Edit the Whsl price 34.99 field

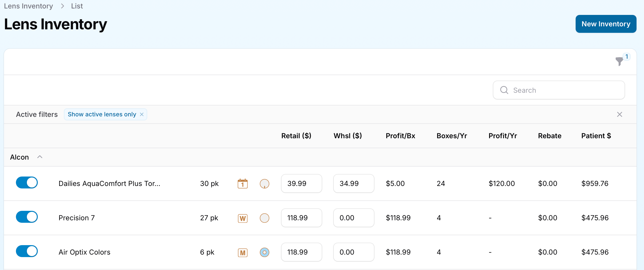353,183
